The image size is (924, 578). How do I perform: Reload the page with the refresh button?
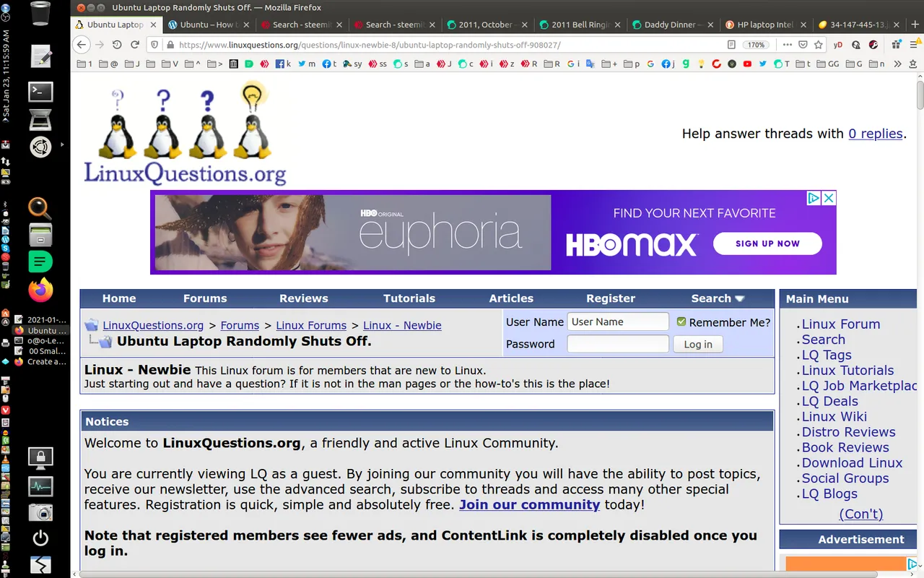click(x=135, y=45)
